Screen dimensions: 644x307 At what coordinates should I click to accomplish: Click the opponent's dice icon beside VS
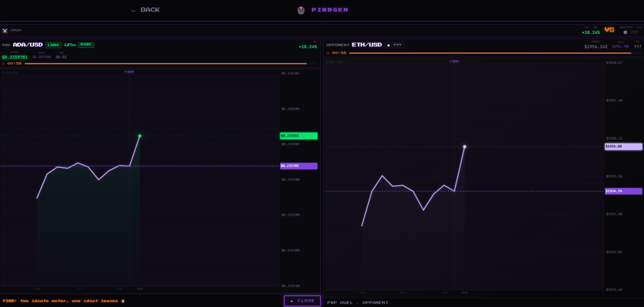[625, 33]
